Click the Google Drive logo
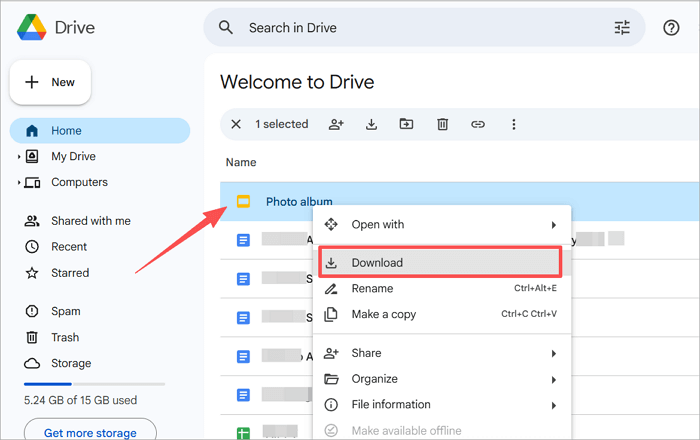Viewport: 700px width, 440px height. tap(32, 27)
